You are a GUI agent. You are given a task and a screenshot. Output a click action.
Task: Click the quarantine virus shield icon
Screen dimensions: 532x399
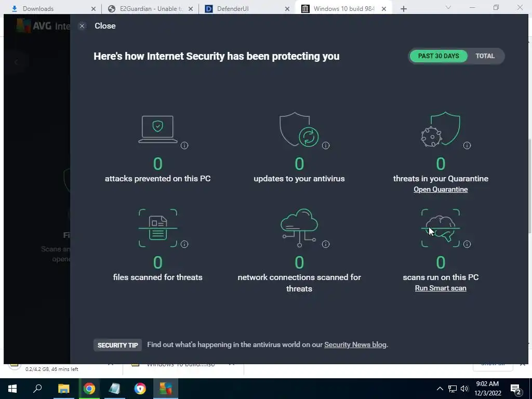441,129
